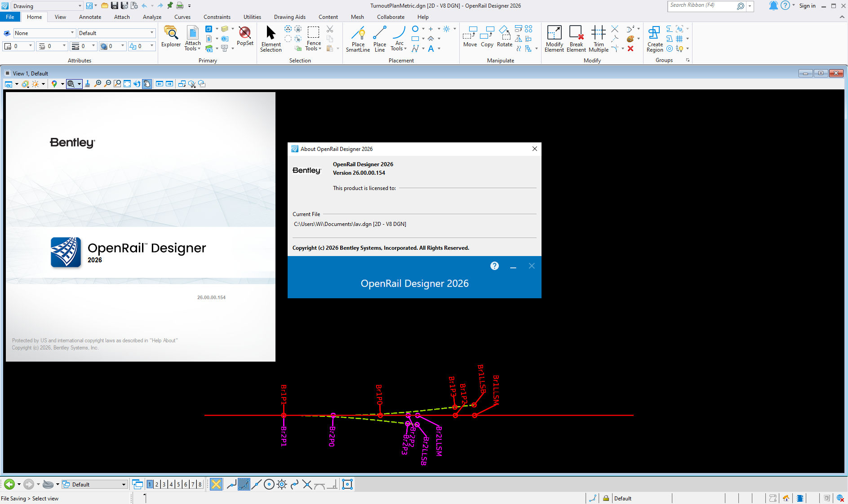
Task: Toggle view 5 button in view group
Action: [x=178, y=484]
